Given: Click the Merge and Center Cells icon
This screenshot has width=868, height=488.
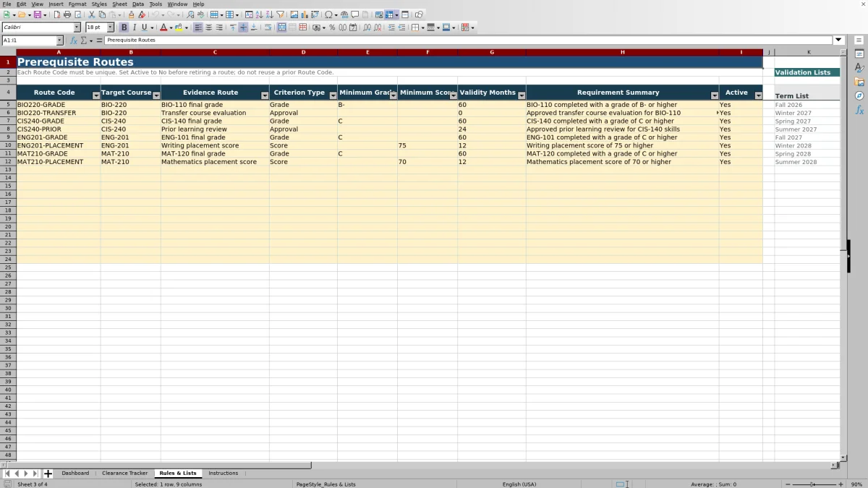Looking at the screenshot, I should click(282, 27).
